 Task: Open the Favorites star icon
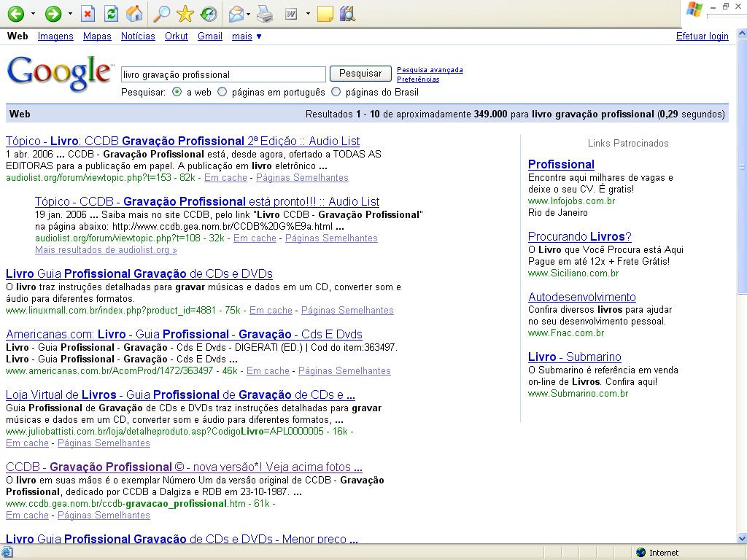pyautogui.click(x=185, y=14)
